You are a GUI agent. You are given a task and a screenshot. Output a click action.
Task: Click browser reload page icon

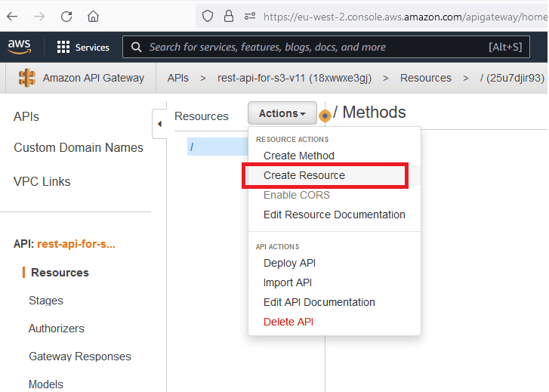click(x=66, y=16)
